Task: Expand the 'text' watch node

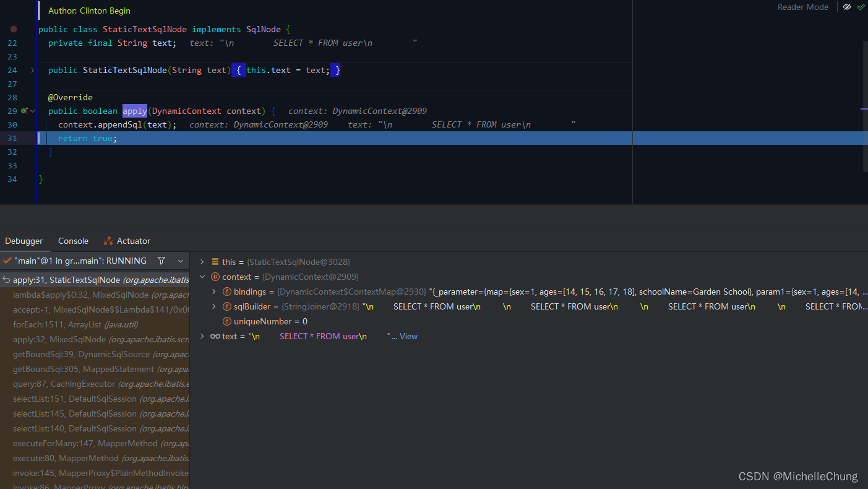Action: pyautogui.click(x=202, y=336)
